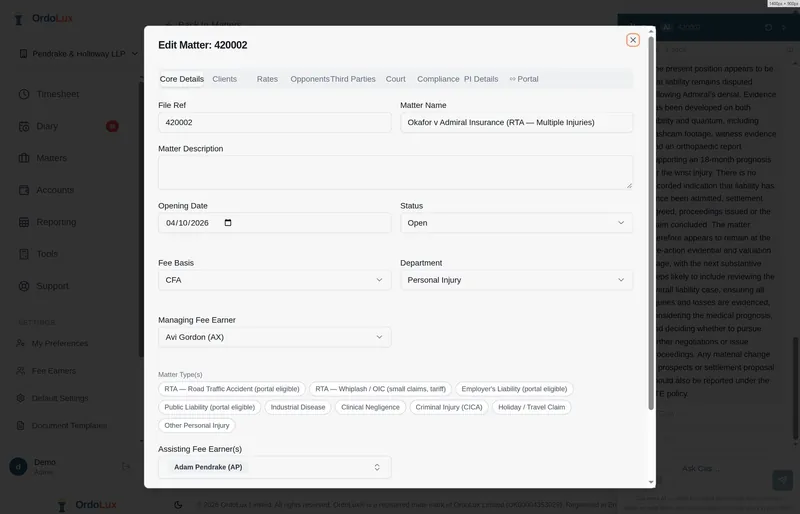Switch to PI Details tab
Viewport: 800px width, 514px height.
click(481, 79)
